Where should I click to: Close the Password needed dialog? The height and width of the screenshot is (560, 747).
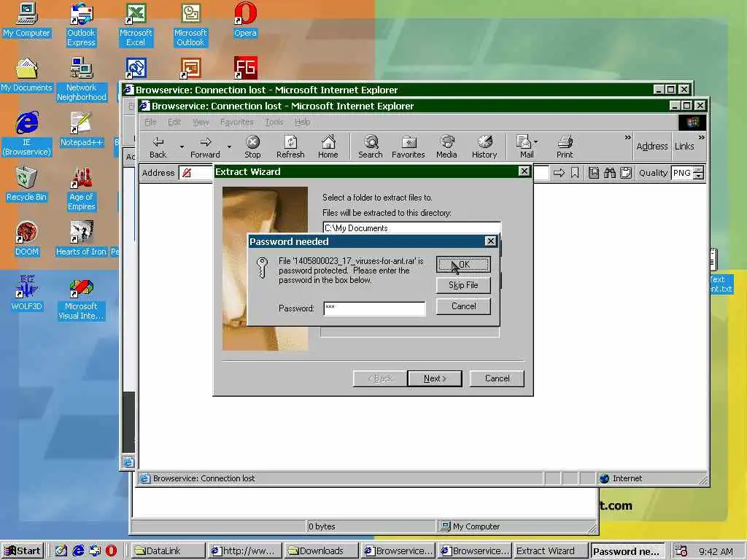(x=490, y=241)
